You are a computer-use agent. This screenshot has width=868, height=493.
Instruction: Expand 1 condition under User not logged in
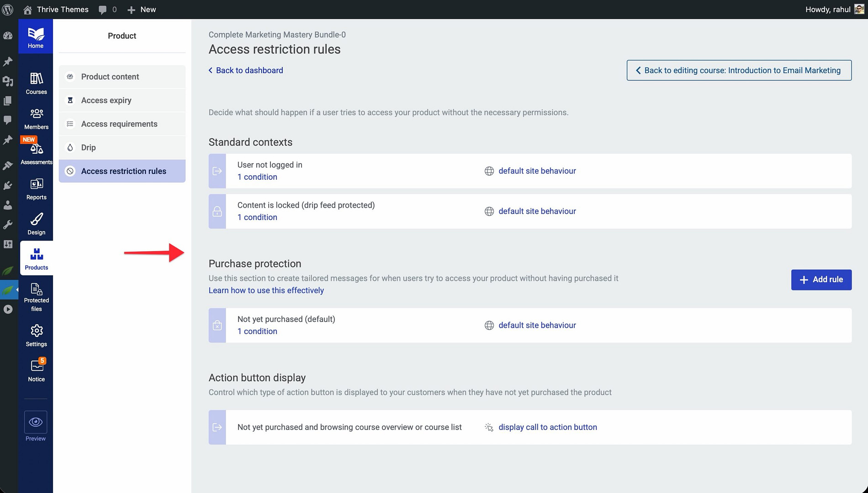tap(257, 177)
